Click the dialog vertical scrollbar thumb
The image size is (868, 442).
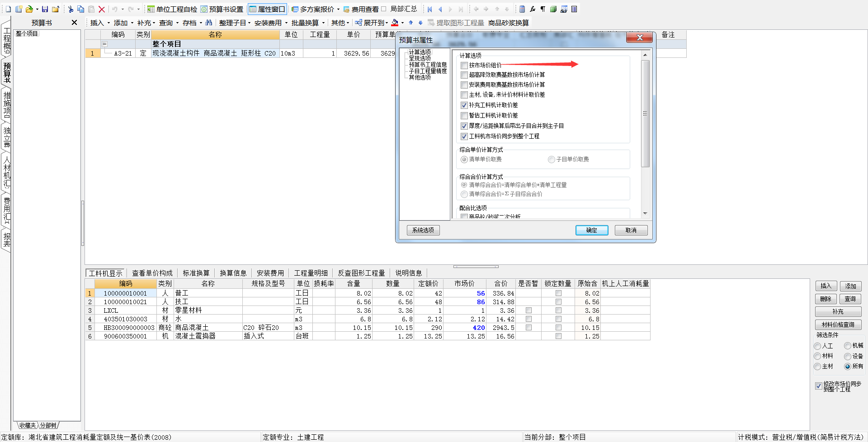(645, 113)
